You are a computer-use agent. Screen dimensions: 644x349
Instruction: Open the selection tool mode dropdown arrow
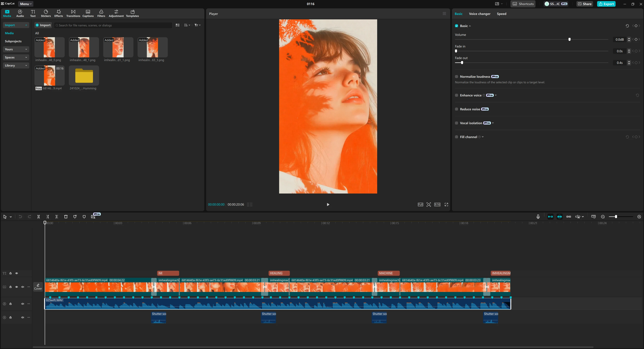pos(11,217)
